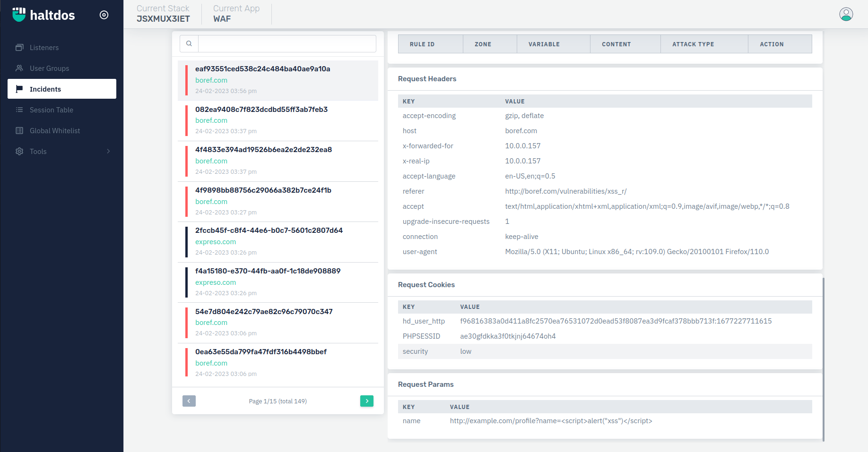The image size is (868, 452).
Task: Open User Groups in sidebar
Action: 62,68
